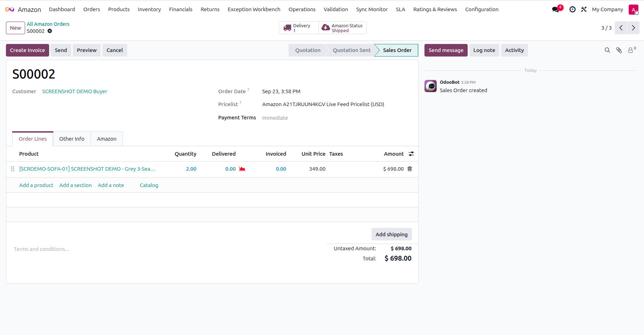Open the activities clock icon
The image size is (644, 335).
tap(572, 9)
